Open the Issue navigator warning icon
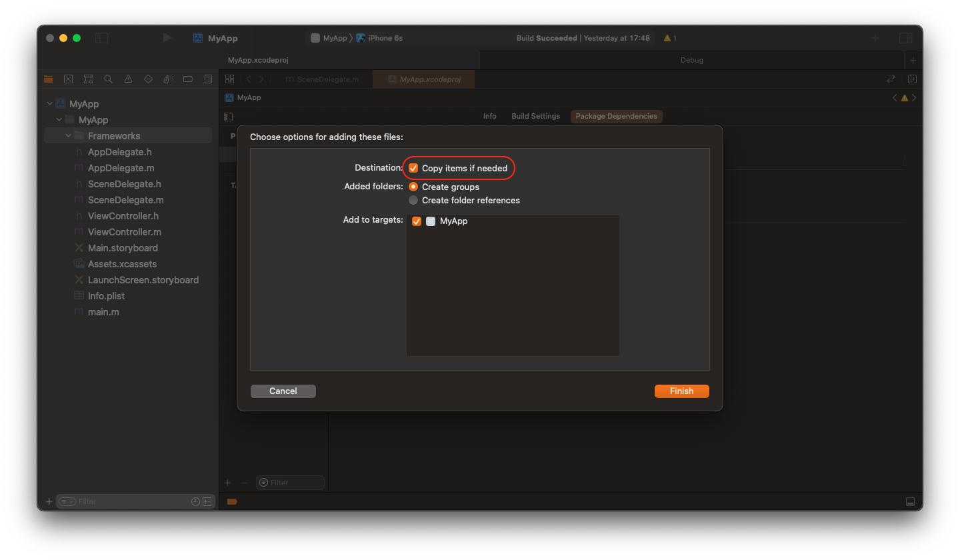The width and height of the screenshot is (960, 560). click(128, 79)
